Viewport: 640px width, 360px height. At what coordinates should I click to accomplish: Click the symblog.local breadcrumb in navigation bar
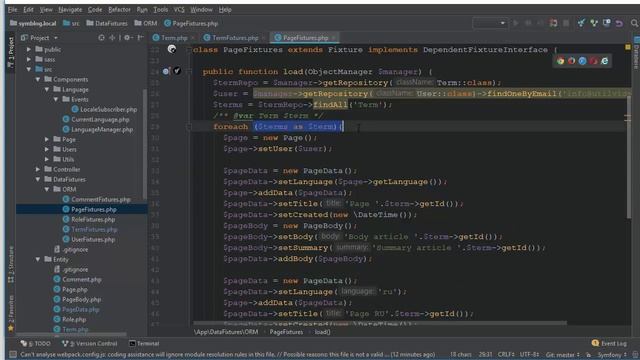pyautogui.click(x=33, y=23)
